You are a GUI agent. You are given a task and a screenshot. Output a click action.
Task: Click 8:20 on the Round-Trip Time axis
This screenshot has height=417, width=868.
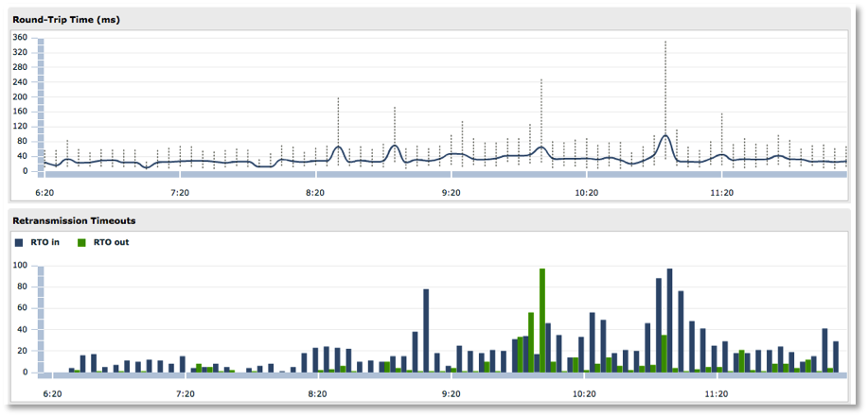coord(315,193)
